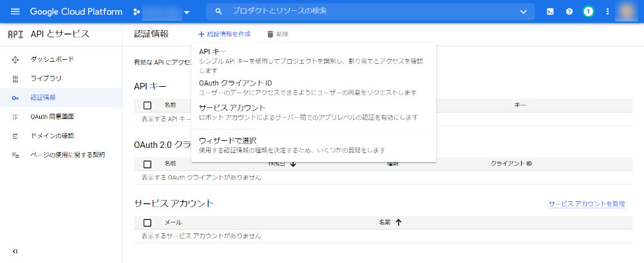The image size is (644, 263).
Task: Choose ウィザードで選択 menu option
Action: [x=314, y=145]
